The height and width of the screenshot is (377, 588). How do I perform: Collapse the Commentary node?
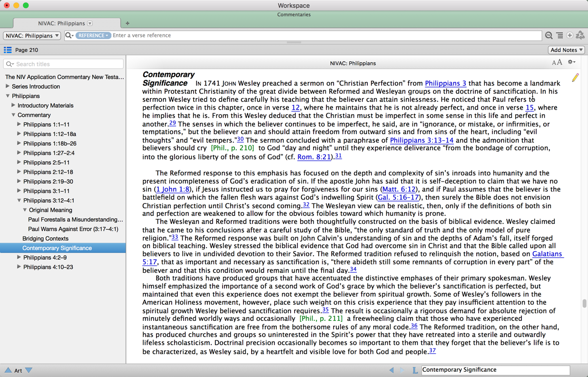pyautogui.click(x=13, y=115)
